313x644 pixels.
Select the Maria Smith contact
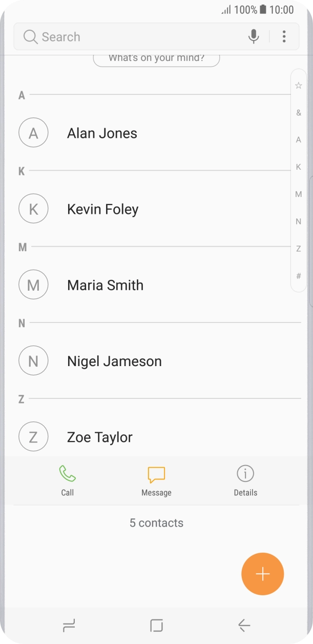tap(105, 285)
